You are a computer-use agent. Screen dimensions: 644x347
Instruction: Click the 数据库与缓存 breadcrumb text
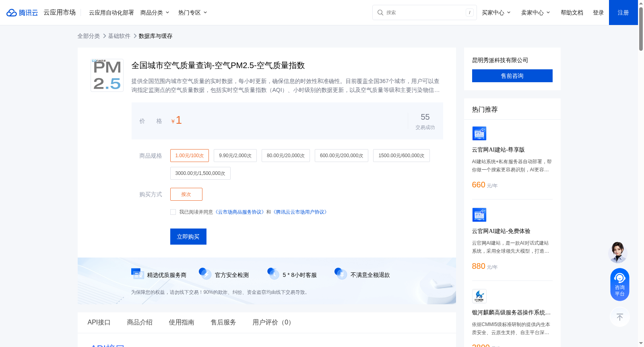click(155, 36)
